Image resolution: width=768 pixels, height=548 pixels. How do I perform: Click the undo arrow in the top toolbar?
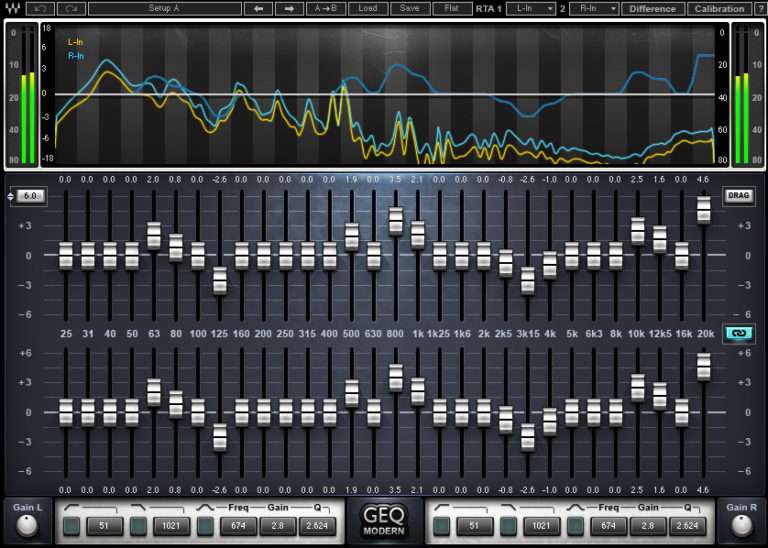pyautogui.click(x=40, y=8)
